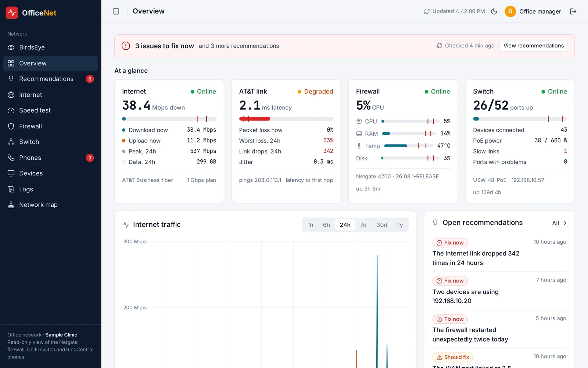Select the 7d traffic range tab

click(x=363, y=225)
